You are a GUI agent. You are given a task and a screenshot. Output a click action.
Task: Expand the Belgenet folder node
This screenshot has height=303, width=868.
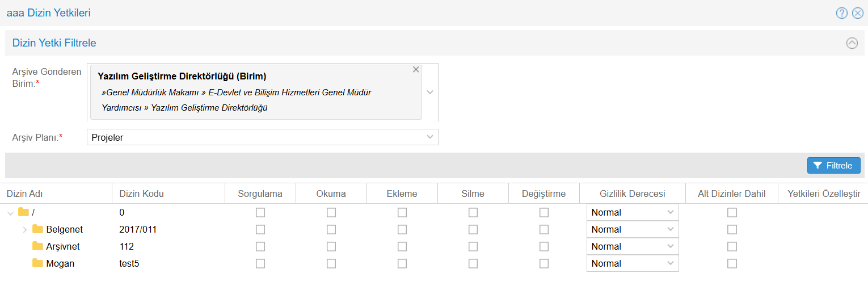click(x=24, y=230)
